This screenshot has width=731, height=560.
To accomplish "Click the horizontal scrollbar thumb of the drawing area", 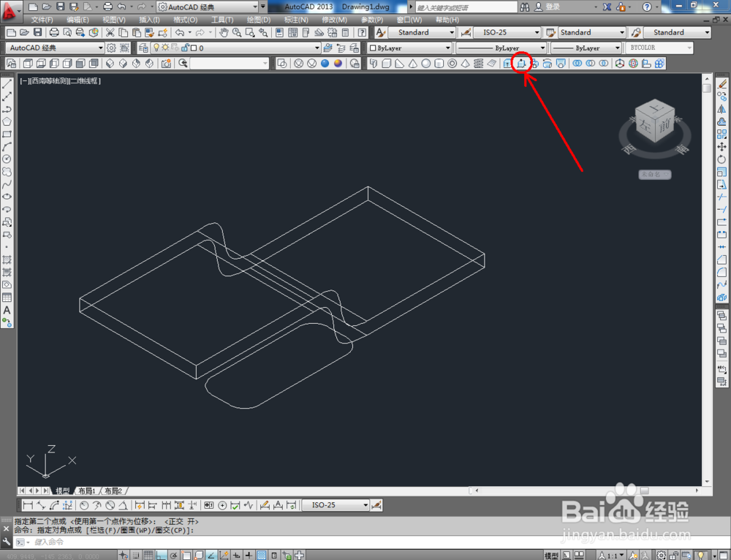I will [x=645, y=491].
